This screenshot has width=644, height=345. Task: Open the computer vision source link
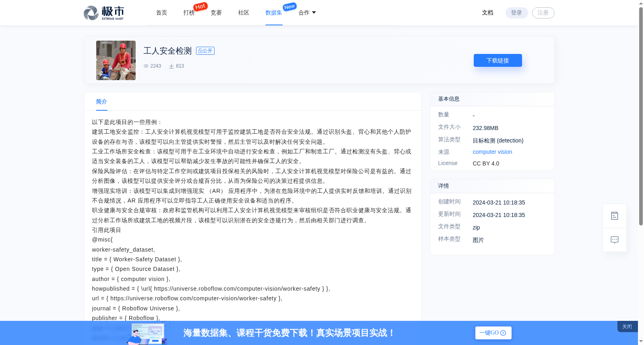pos(492,152)
